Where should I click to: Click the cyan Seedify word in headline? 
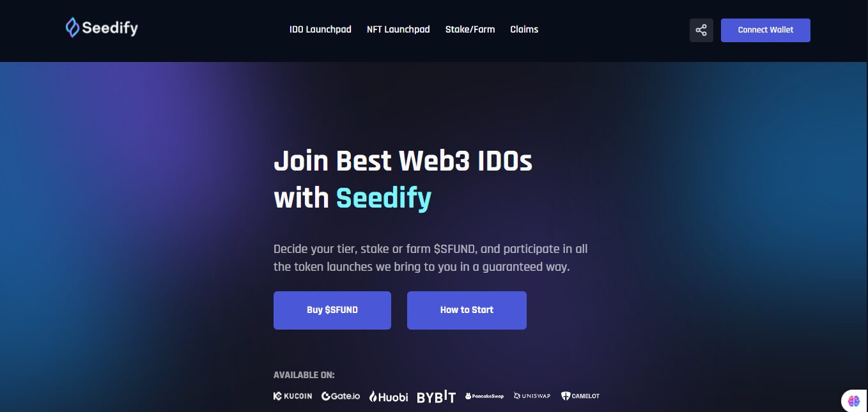tap(384, 198)
